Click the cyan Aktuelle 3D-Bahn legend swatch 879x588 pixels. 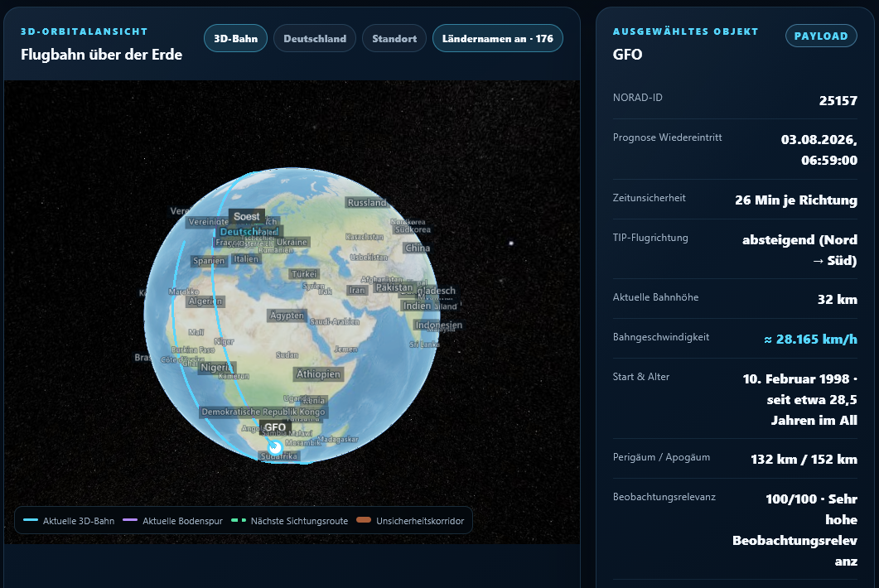[31, 520]
